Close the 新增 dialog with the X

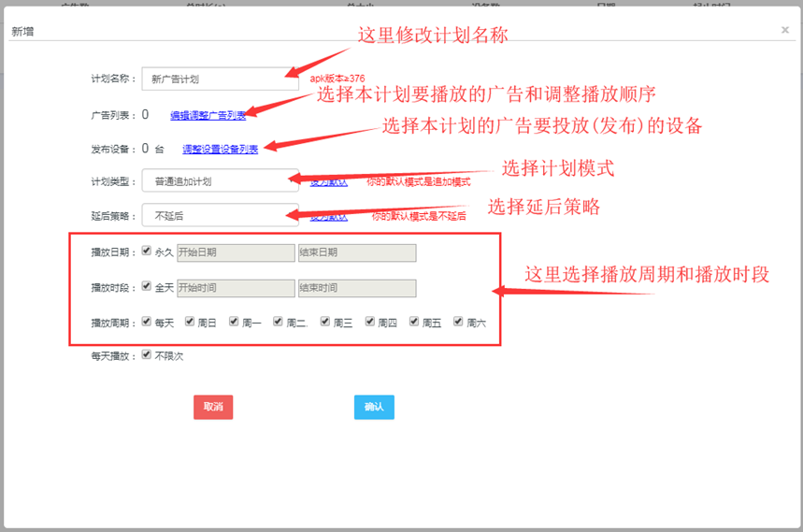click(x=784, y=30)
